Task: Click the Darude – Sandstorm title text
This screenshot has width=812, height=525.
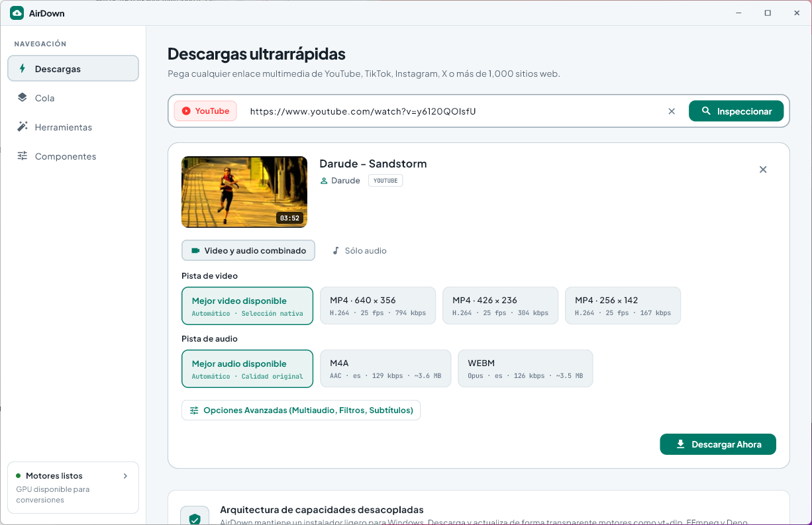Action: point(373,164)
